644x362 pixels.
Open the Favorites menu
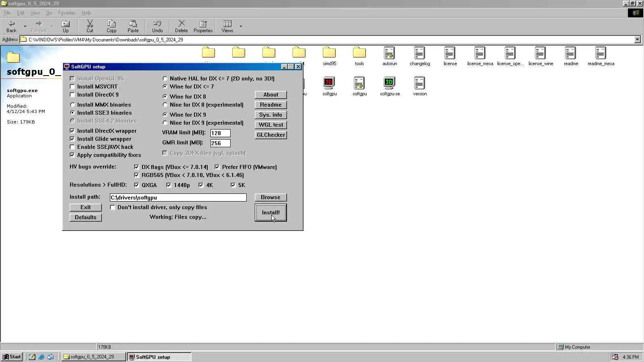67,13
